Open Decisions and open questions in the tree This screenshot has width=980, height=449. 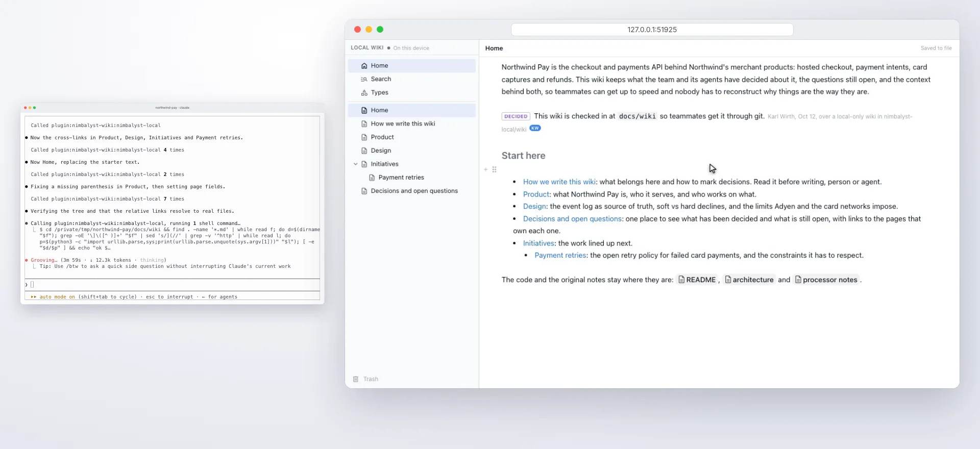[x=412, y=191]
